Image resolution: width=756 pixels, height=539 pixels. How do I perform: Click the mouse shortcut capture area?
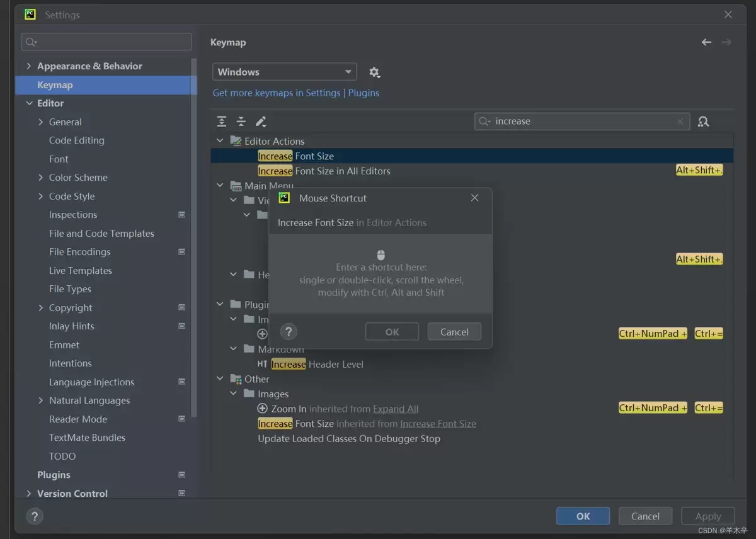point(381,274)
